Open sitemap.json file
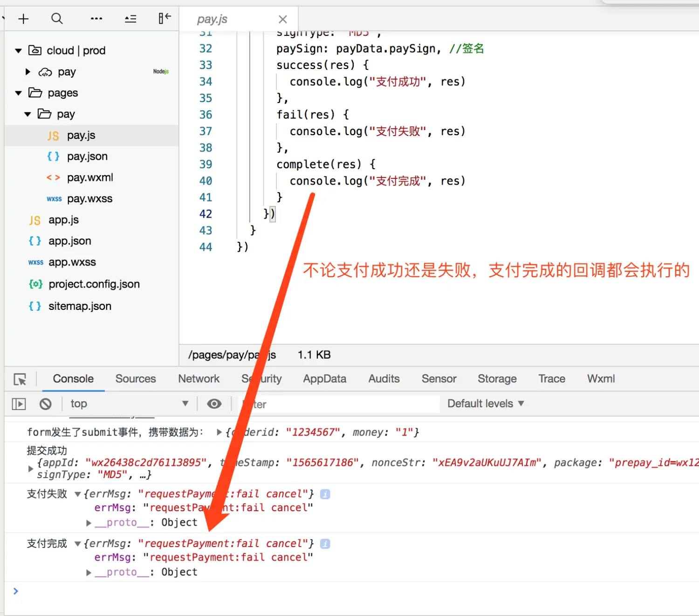Screen dimensions: 699x616 click(x=80, y=306)
